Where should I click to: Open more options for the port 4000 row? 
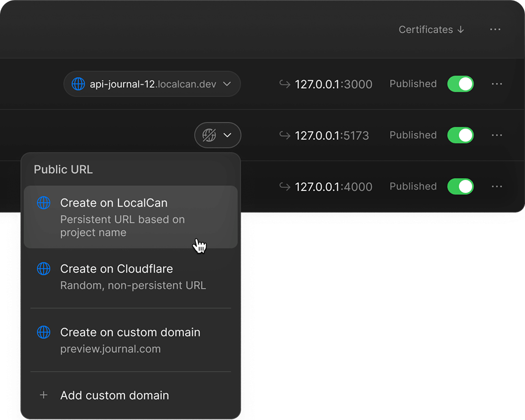tap(496, 187)
